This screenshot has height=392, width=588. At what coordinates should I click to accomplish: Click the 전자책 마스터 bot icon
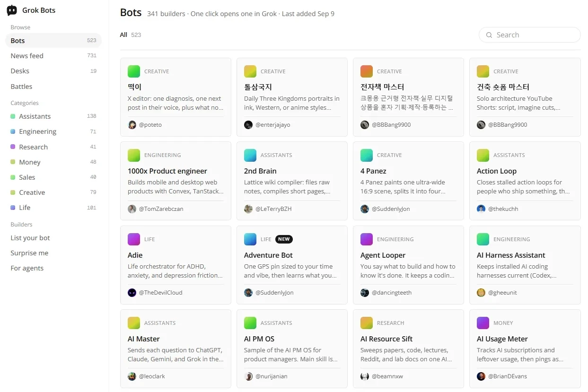(367, 71)
